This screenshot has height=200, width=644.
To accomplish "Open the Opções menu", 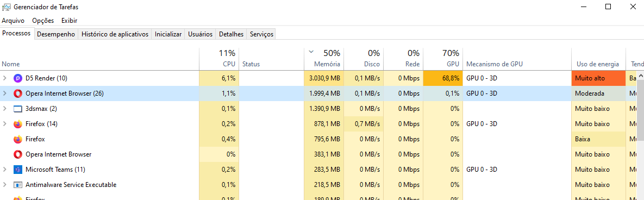I will pos(43,21).
